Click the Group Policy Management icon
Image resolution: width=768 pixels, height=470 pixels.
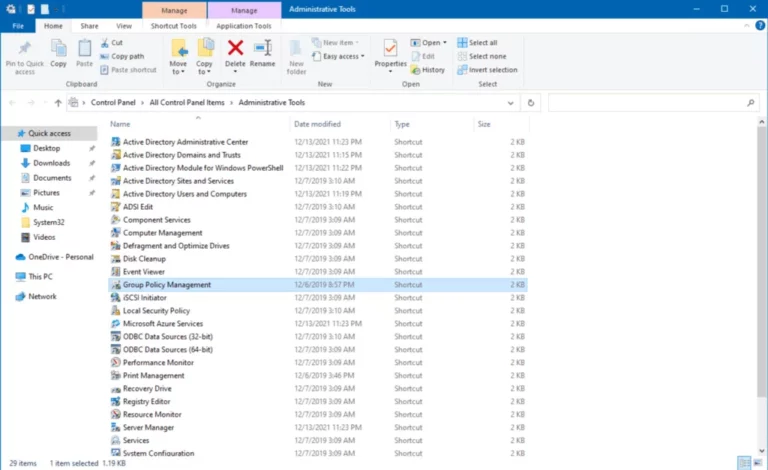coord(116,284)
